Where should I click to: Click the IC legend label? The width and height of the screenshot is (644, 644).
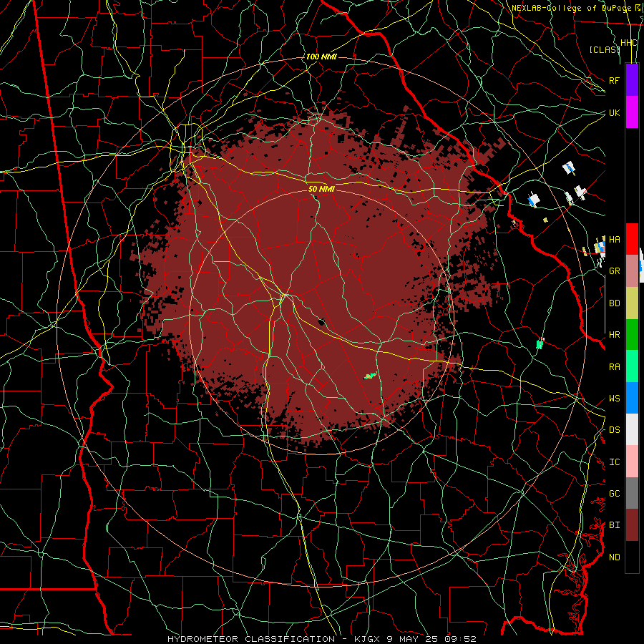click(615, 462)
